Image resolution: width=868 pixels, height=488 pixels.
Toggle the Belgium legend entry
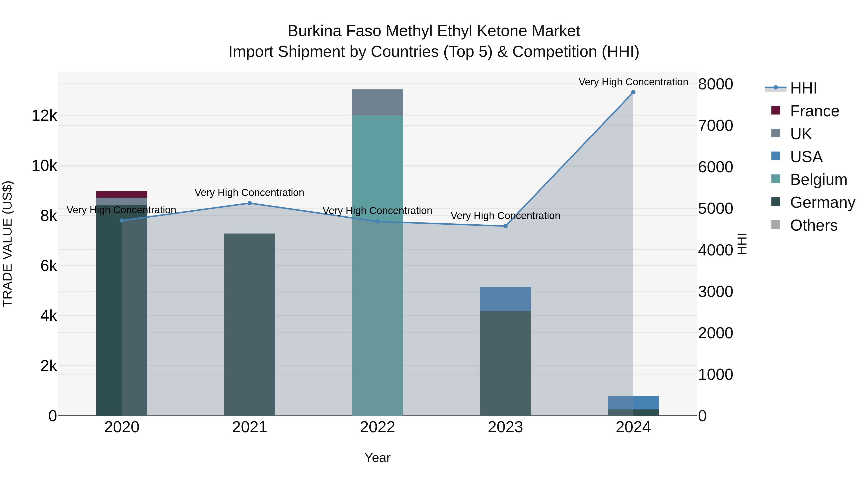click(809, 180)
